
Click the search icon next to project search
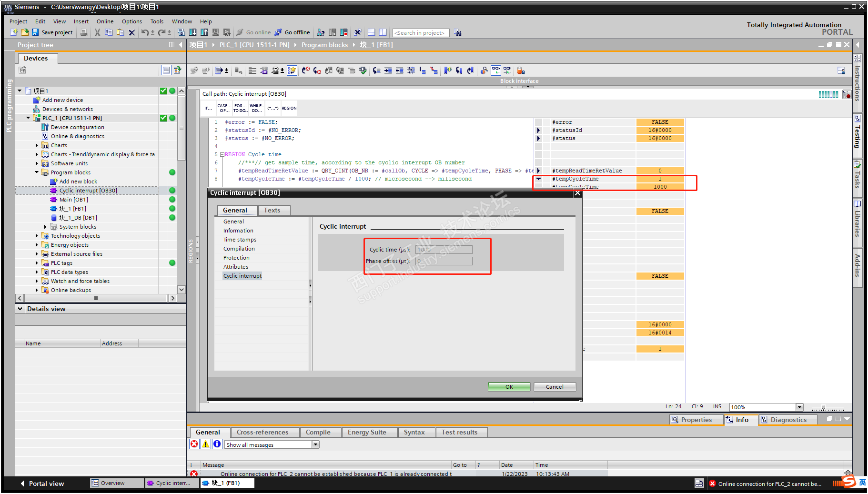pyautogui.click(x=458, y=32)
